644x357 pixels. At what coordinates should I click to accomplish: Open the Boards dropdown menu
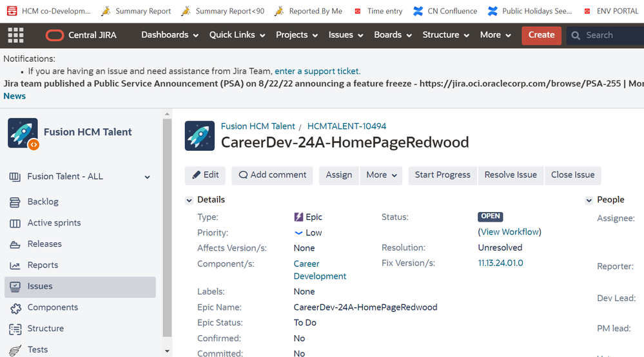(393, 35)
